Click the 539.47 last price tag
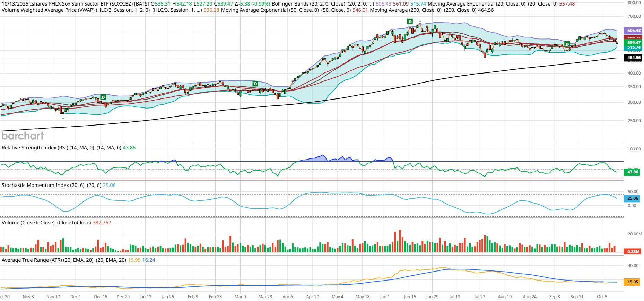This screenshot has width=644, height=301. [x=633, y=43]
